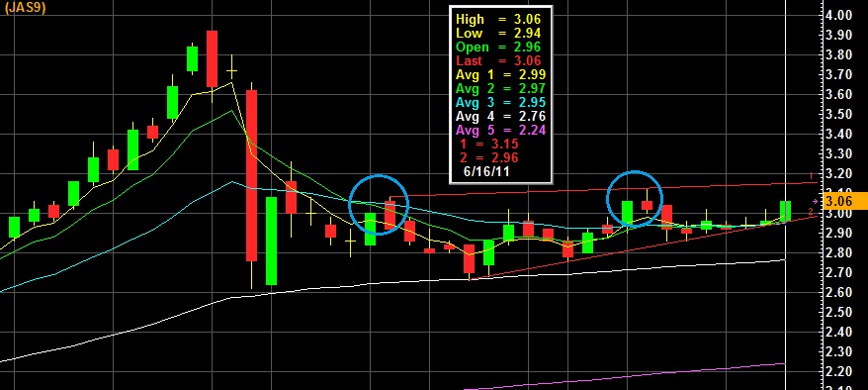Click the red trendline label 1

point(811,175)
